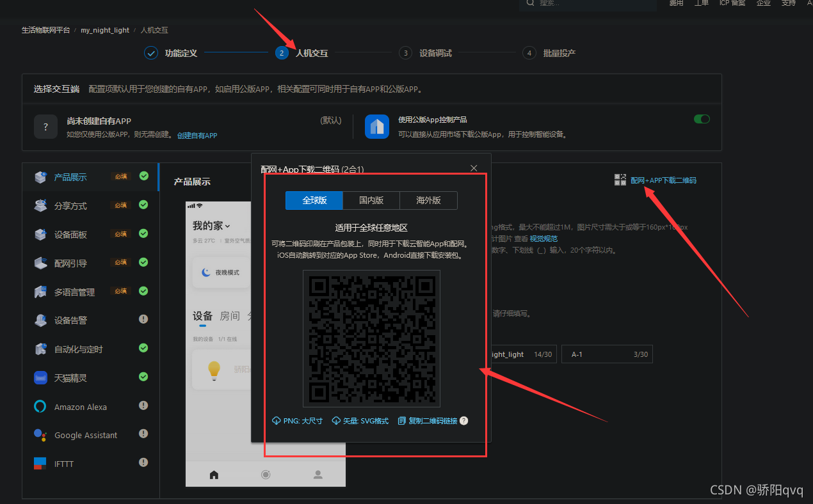This screenshot has width=813, height=504.
Task: Click the A-1 input field
Action: tap(607, 354)
